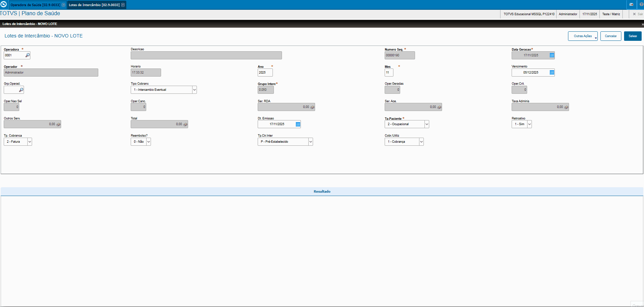Focus the Mes input field
Viewport: 644px width, 307px height.
click(389, 73)
